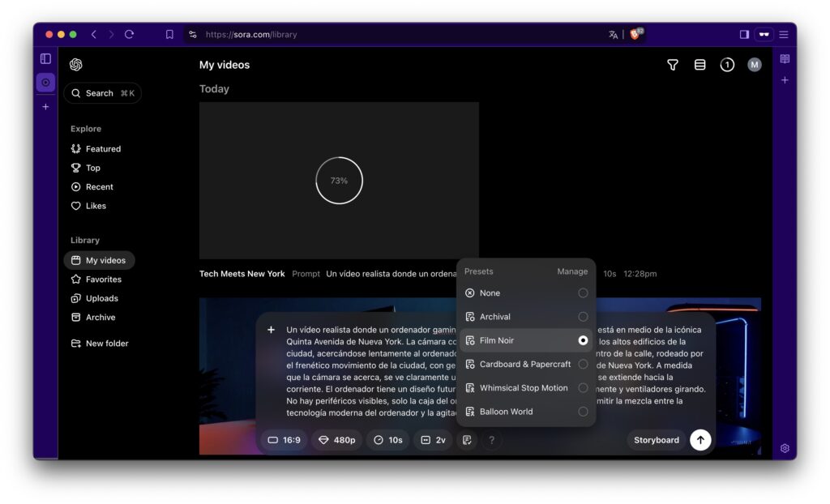Click the translate page icon in address bar
This screenshot has height=504, width=830.
(613, 34)
